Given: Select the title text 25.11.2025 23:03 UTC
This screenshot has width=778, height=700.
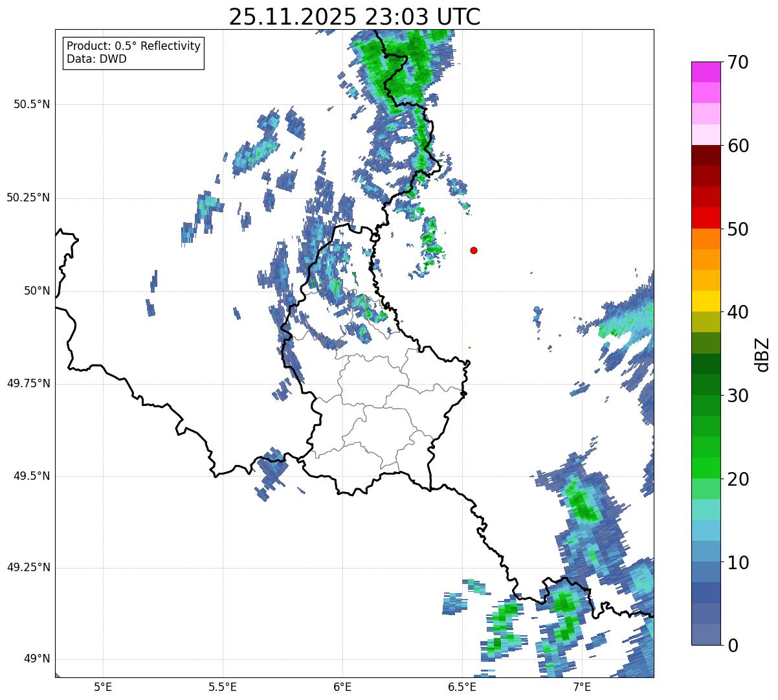Looking at the screenshot, I should (355, 17).
